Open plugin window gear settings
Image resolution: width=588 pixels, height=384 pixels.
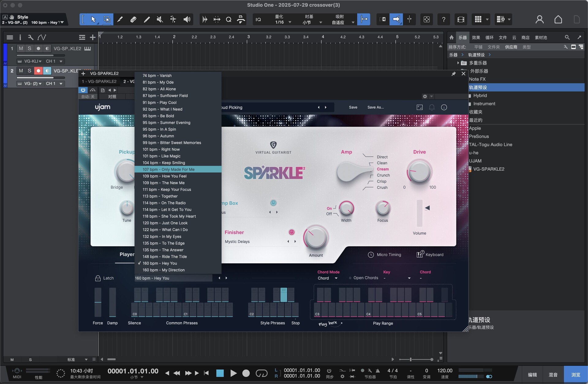(425, 96)
